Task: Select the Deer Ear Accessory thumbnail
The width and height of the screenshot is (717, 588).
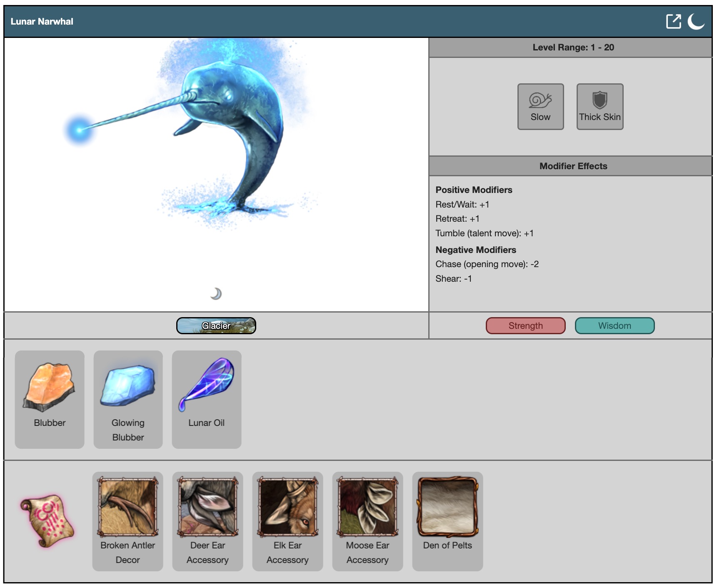Action: tap(207, 507)
